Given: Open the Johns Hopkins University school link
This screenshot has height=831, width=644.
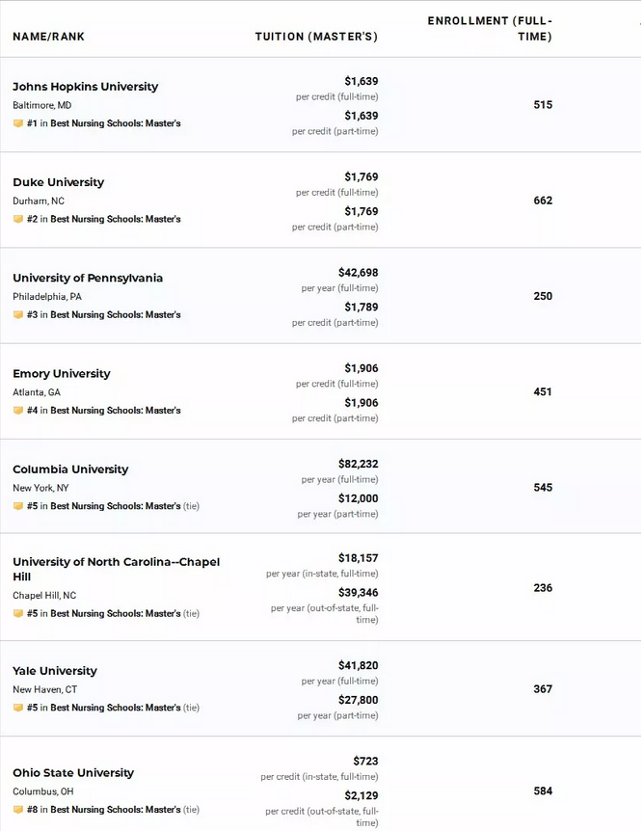Looking at the screenshot, I should (86, 87).
